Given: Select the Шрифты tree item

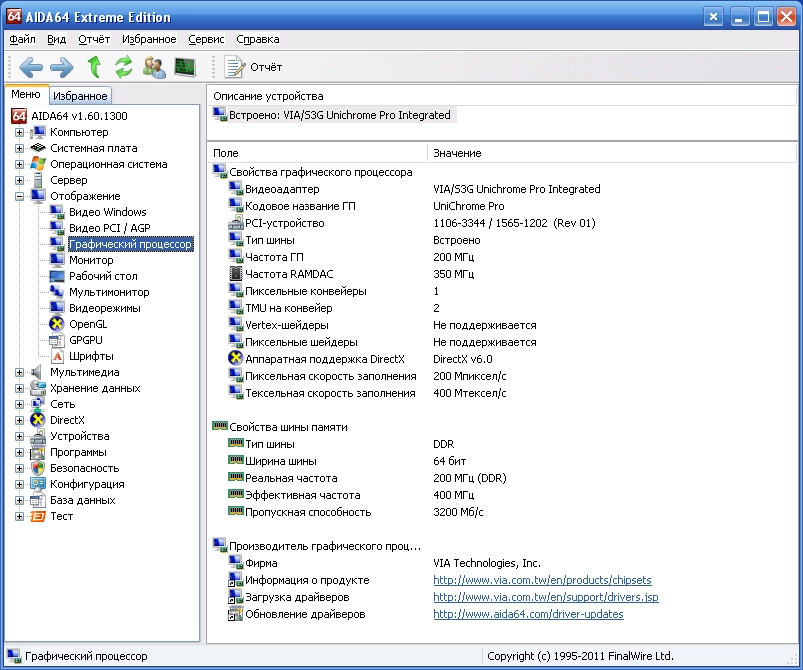Looking at the screenshot, I should click(90, 356).
